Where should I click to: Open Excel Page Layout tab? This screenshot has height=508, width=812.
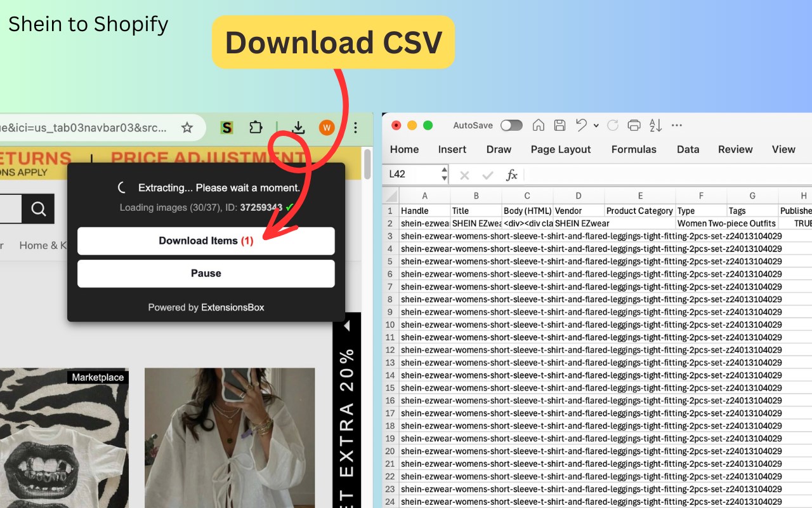tap(561, 149)
